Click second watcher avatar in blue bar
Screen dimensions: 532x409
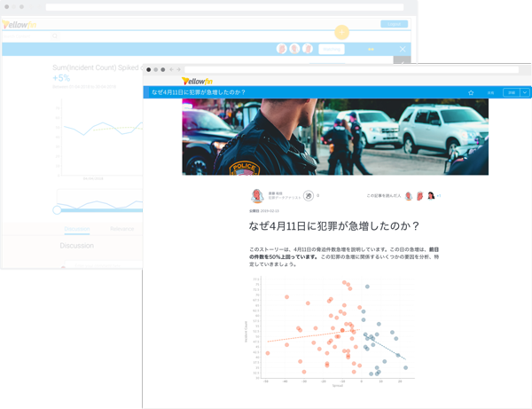(294, 49)
